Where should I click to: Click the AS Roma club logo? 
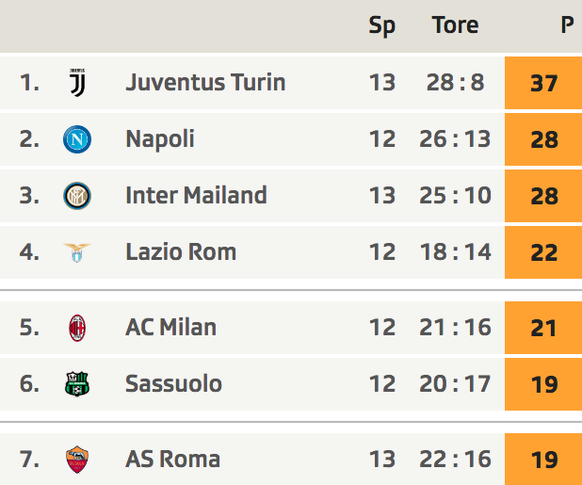[77, 459]
